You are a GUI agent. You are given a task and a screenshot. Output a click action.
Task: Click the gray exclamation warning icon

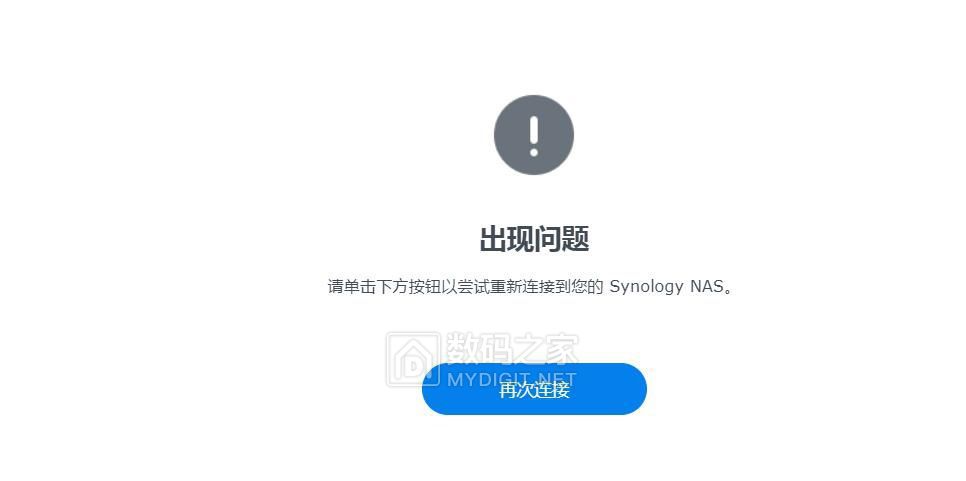[534, 134]
